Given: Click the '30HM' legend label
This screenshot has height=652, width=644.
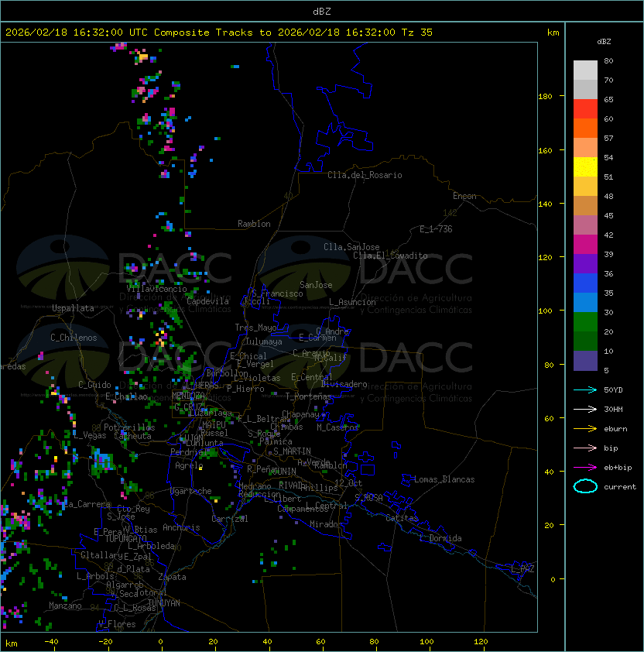Looking at the screenshot, I should (x=613, y=409).
